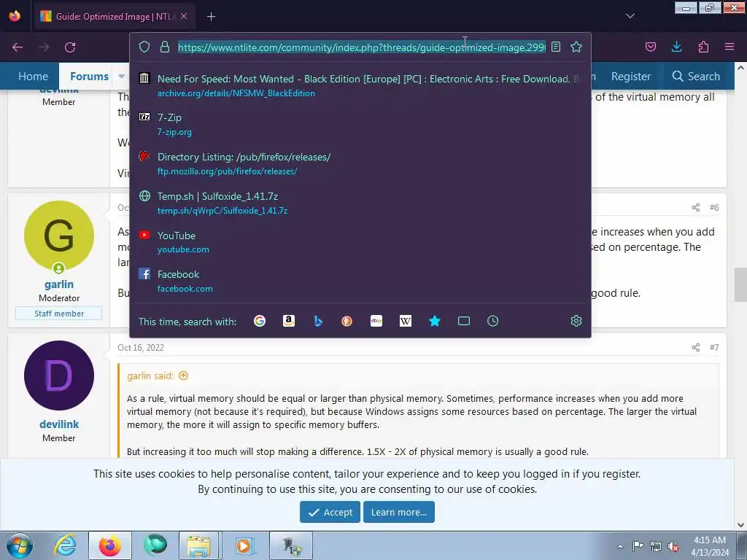Click the muted volume tray icon
Image resolution: width=747 pixels, height=560 pixels.
point(673,546)
